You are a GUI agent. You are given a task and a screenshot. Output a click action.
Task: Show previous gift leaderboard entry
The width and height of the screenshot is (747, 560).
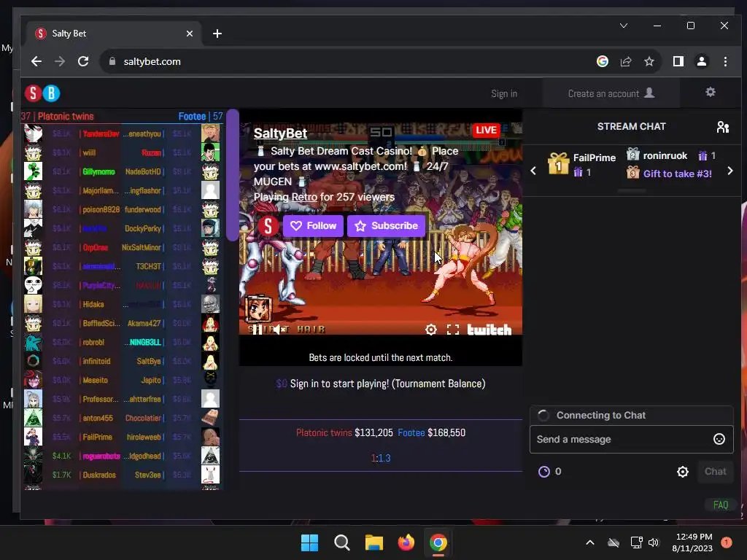[x=533, y=171]
